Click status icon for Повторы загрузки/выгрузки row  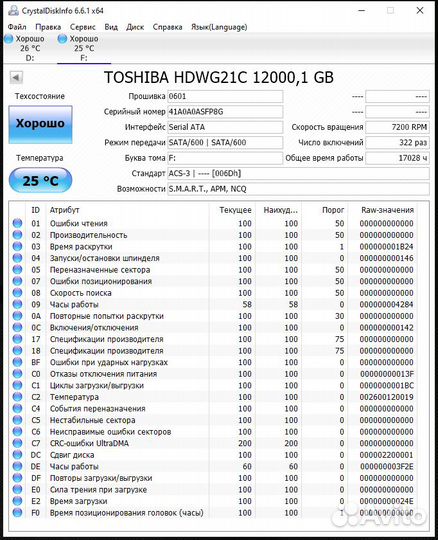(x=17, y=478)
